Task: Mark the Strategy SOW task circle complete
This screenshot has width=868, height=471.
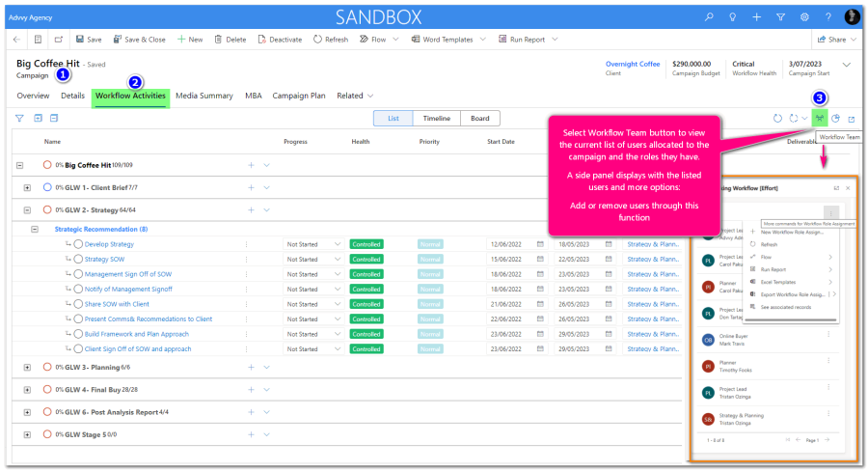Action: point(78,259)
